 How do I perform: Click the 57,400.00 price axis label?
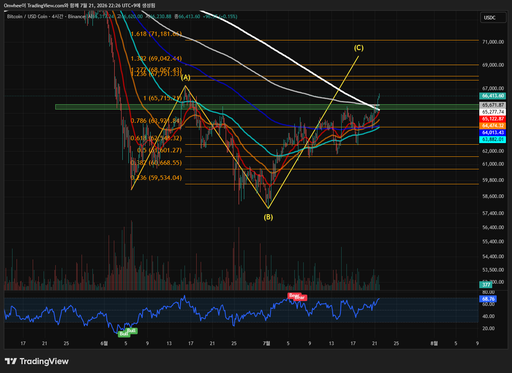pos(493,213)
